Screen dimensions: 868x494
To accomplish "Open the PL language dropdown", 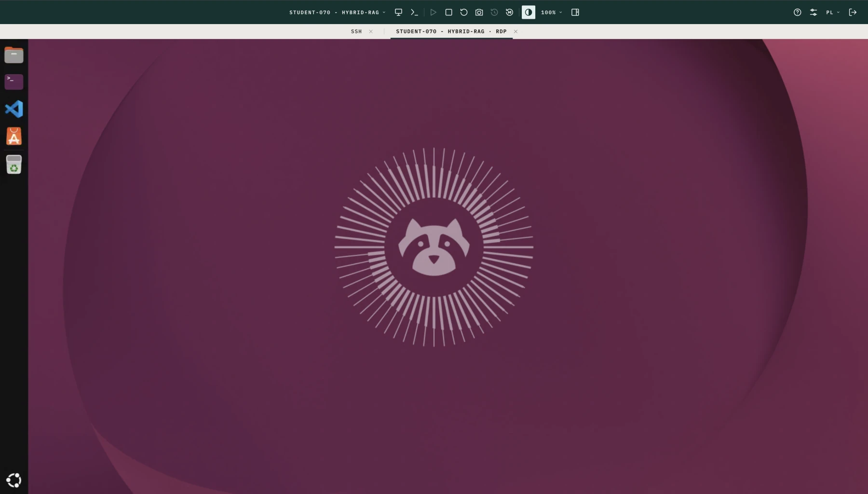I will 833,13.
